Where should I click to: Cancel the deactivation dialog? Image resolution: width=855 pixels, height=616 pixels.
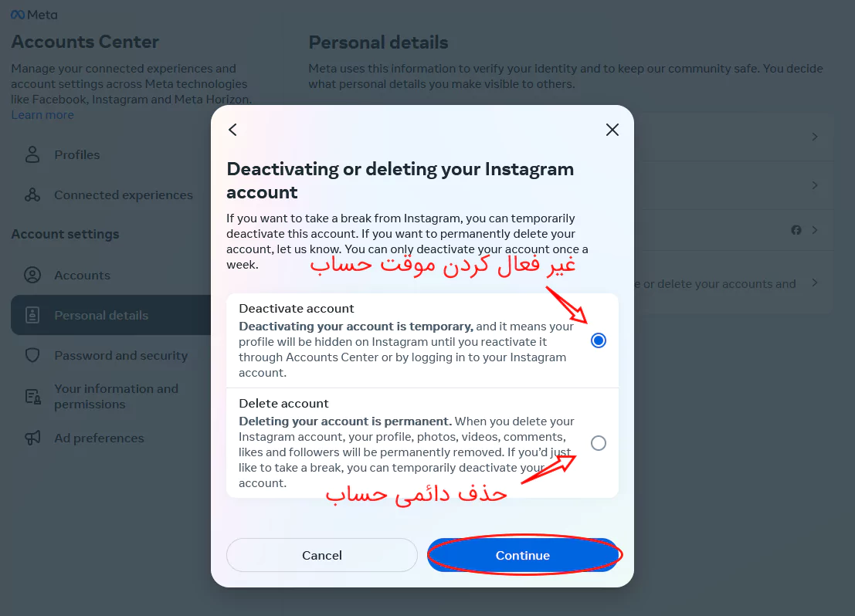(321, 555)
